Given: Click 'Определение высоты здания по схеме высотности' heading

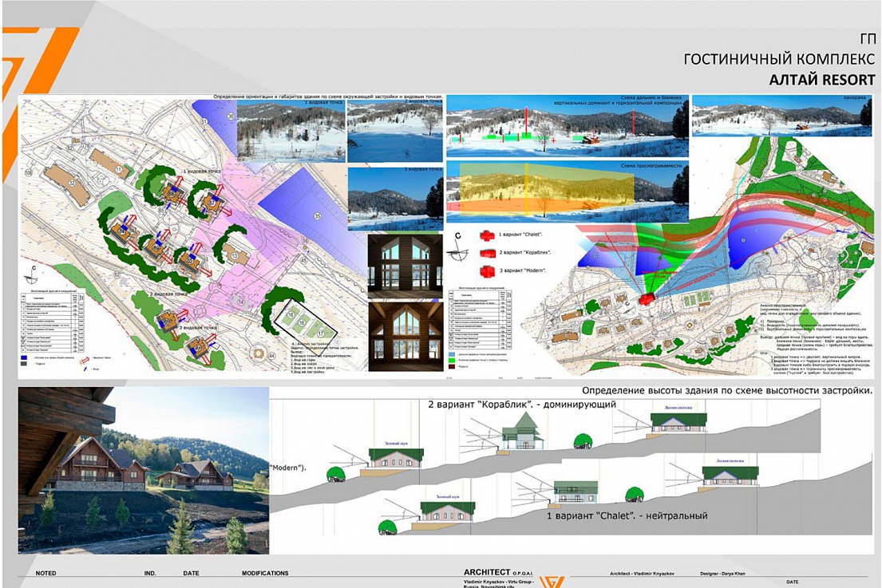Looking at the screenshot, I should coord(727,390).
